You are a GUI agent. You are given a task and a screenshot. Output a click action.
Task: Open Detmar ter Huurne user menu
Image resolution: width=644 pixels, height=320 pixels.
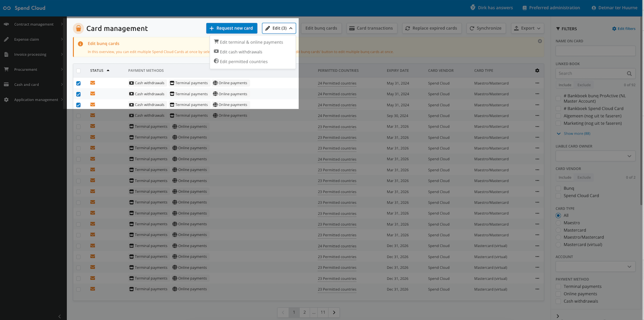[x=614, y=8]
